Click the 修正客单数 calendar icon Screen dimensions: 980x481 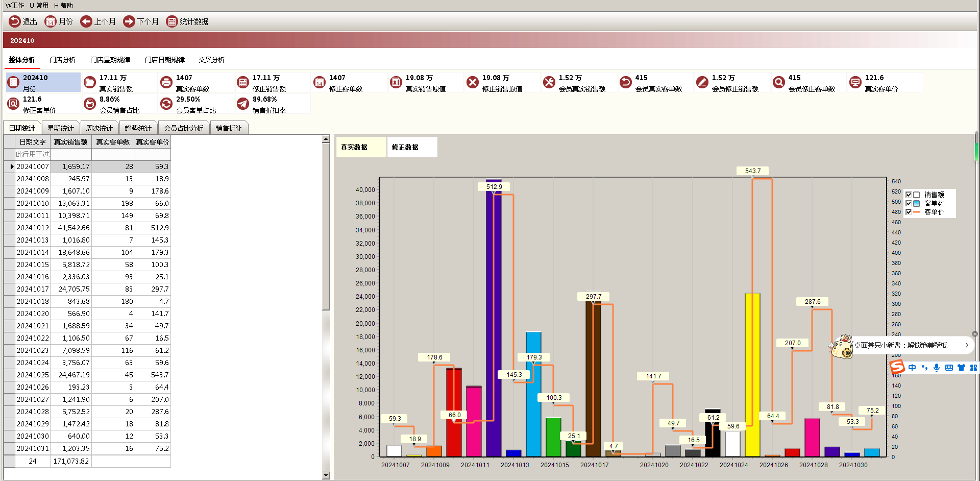click(320, 82)
